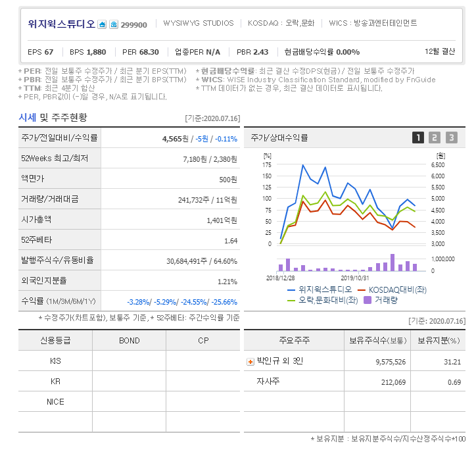
Task: Click the 52주베타 1.64 value
Action: tap(231, 241)
